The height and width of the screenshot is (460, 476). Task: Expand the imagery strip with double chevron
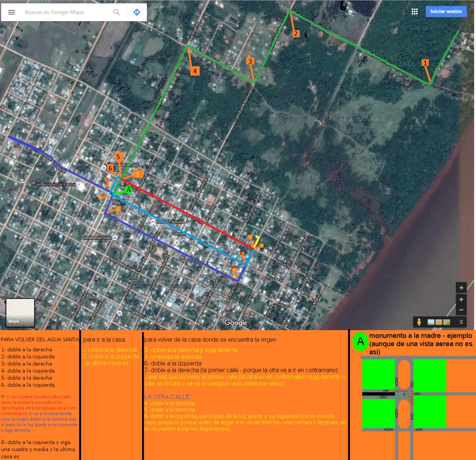pos(461,322)
